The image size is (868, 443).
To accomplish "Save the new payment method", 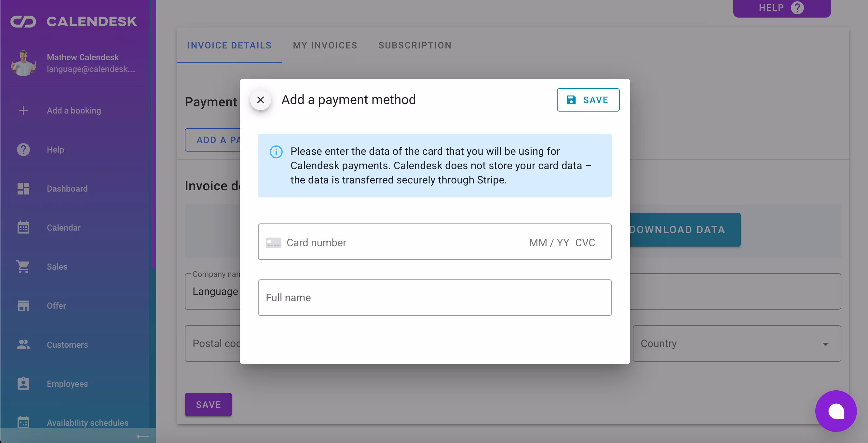I will click(588, 100).
